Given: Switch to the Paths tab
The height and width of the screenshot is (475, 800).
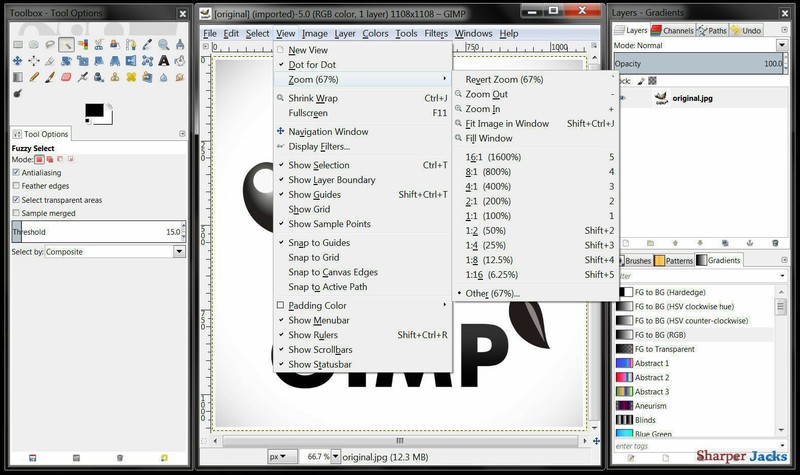Looking at the screenshot, I should [x=712, y=30].
